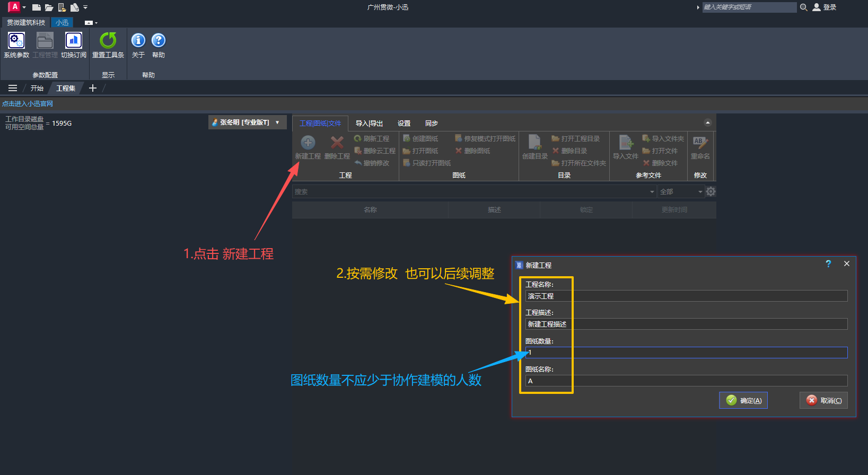Expand the quick access toolbar customize arrow
This screenshot has height=475, width=868.
coord(85,7)
